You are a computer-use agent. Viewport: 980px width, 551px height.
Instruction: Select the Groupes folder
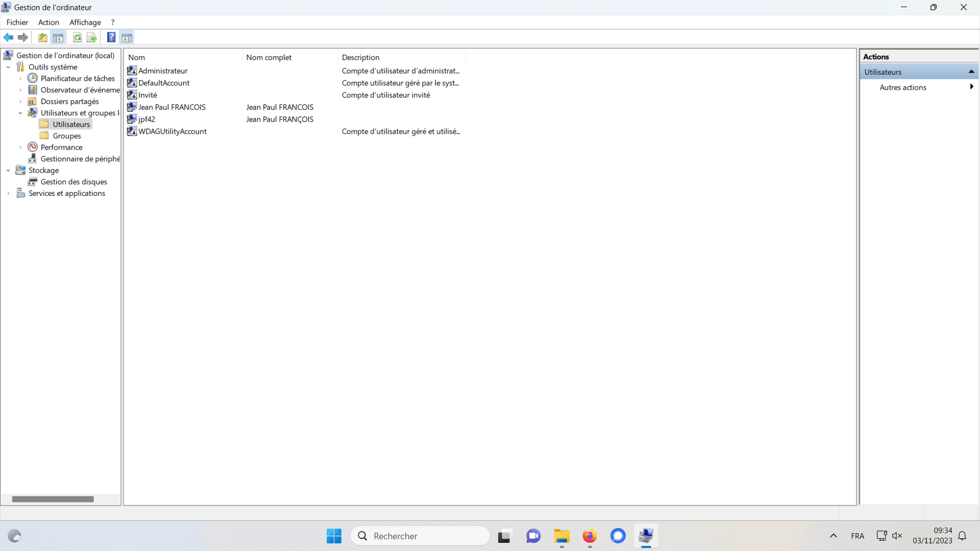(66, 136)
